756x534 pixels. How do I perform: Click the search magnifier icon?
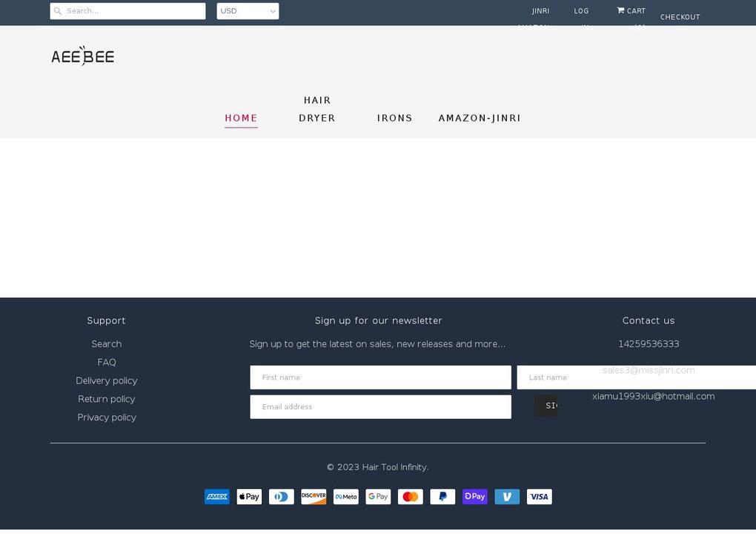pos(58,11)
